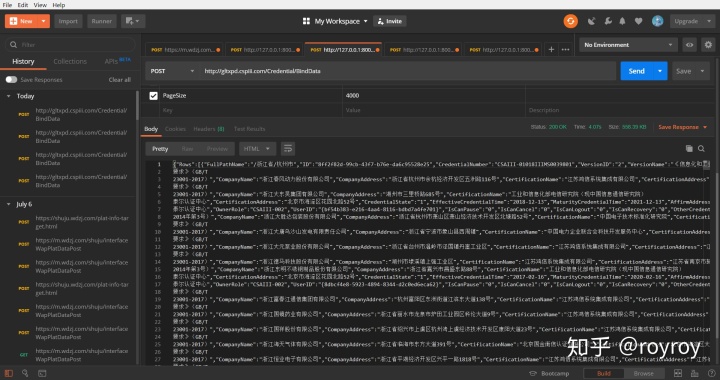Open the No Environment selector
720x380 pixels.
click(x=628, y=45)
